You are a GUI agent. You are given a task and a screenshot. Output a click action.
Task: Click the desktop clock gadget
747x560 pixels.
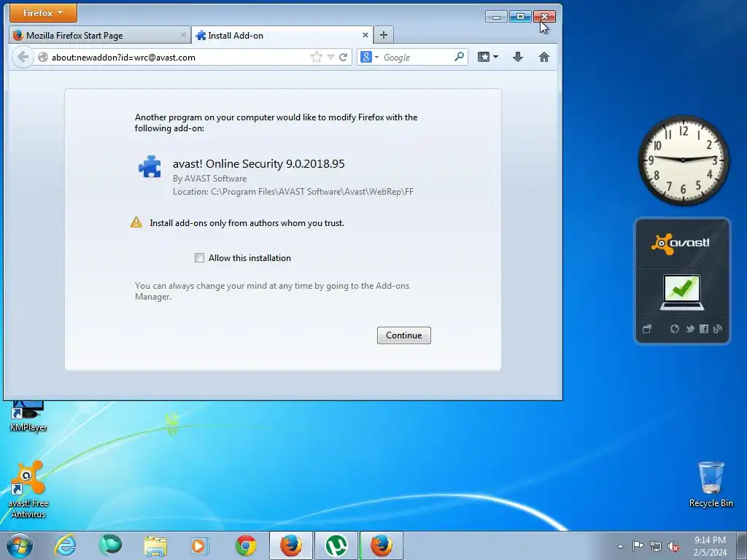coord(683,160)
